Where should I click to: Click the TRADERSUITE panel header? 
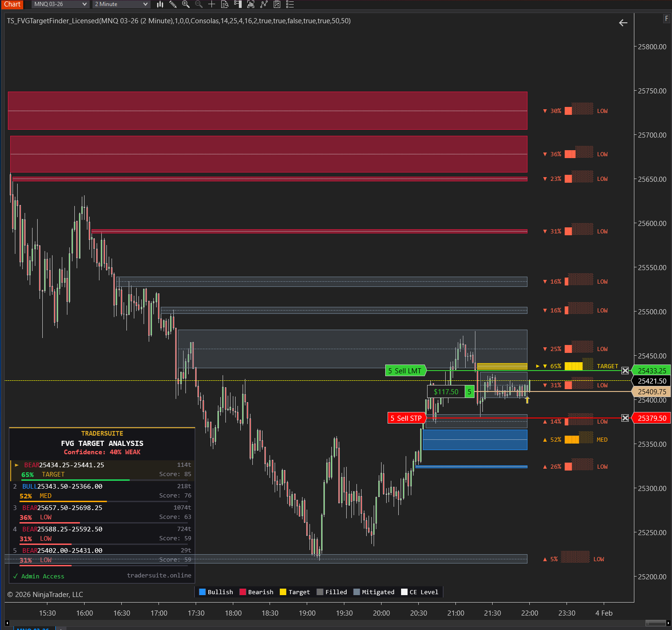tap(102, 433)
